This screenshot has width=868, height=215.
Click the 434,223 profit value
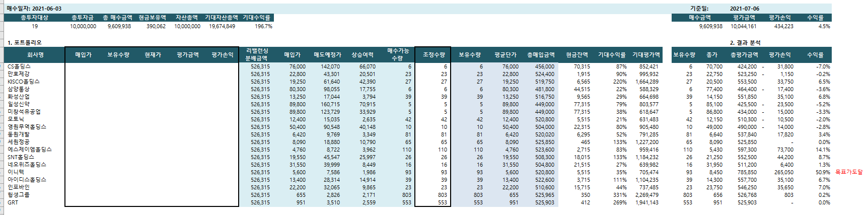click(783, 26)
